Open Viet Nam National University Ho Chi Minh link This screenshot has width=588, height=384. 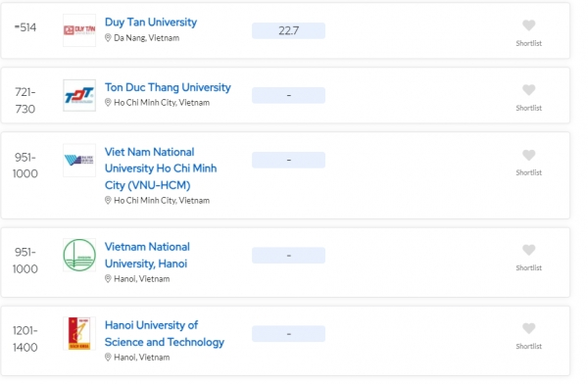click(161, 168)
